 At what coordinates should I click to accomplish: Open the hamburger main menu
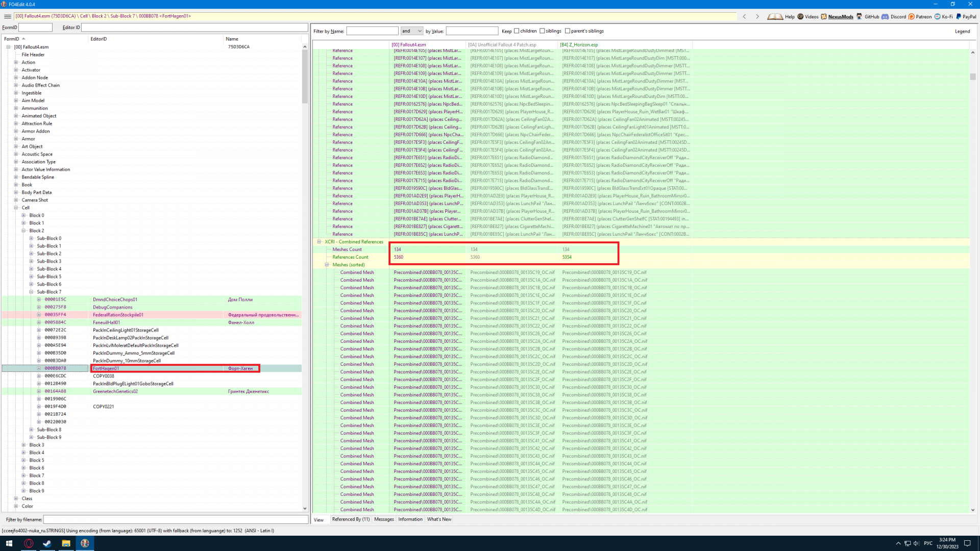pos(7,16)
